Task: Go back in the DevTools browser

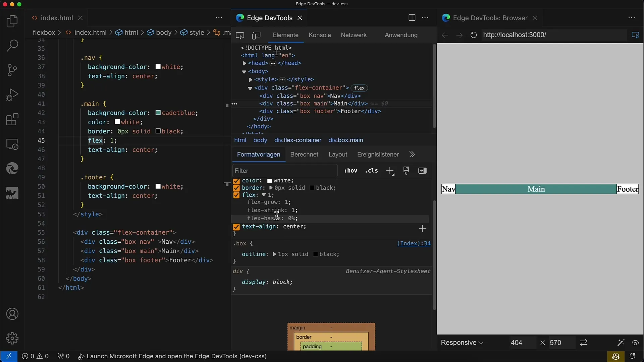Action: (x=445, y=35)
